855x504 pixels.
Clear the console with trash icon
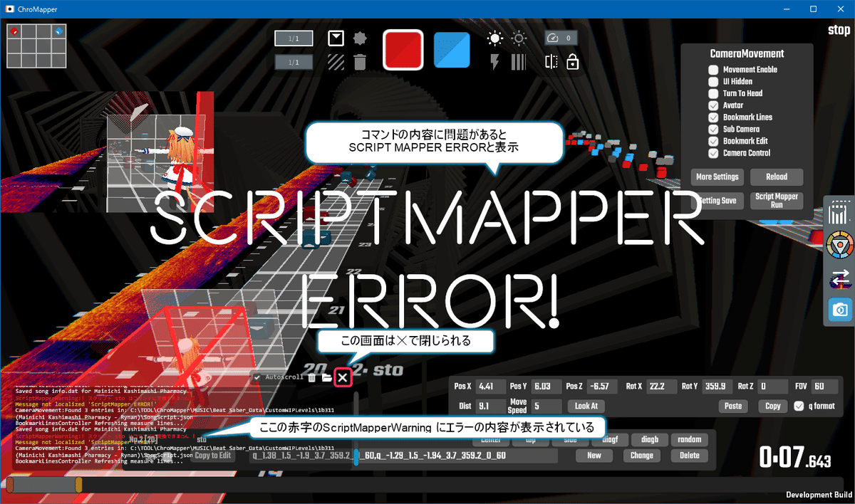pyautogui.click(x=312, y=377)
